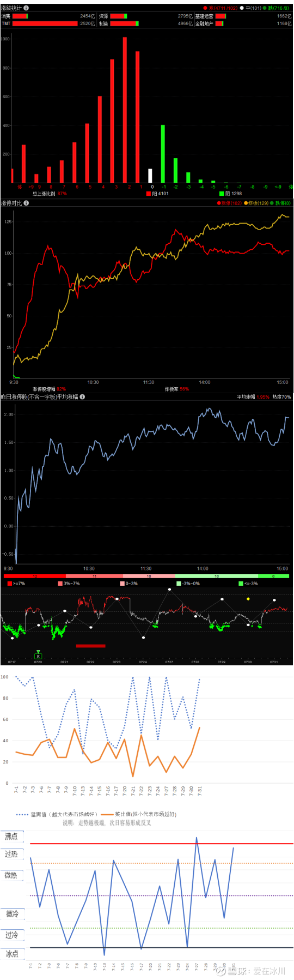Click the 沸点 level label
The image size is (294, 980).
[x=11, y=836]
